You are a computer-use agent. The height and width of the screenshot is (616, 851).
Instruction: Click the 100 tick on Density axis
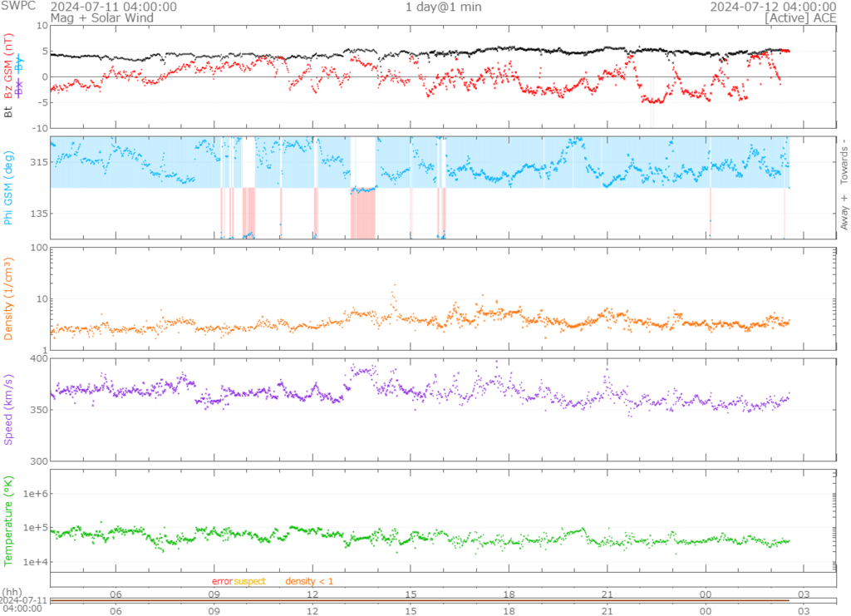[x=40, y=248]
